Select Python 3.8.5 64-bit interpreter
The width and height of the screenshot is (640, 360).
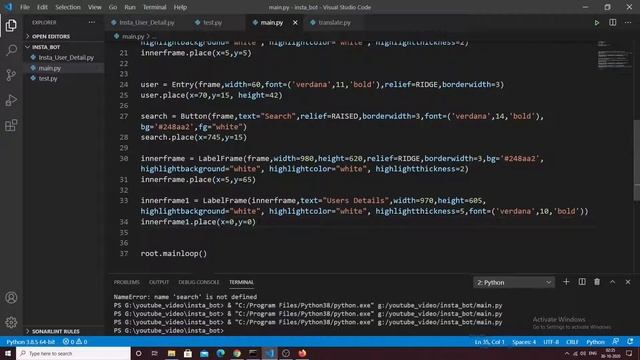[x=31, y=342]
